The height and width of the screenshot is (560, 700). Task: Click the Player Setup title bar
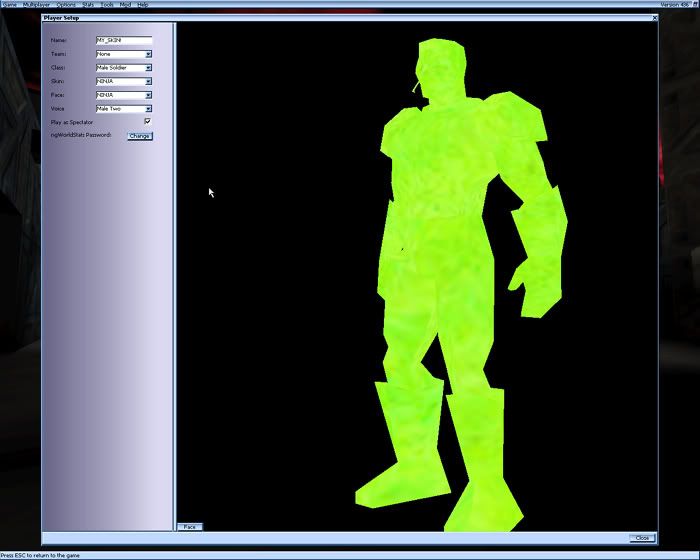(x=300, y=18)
